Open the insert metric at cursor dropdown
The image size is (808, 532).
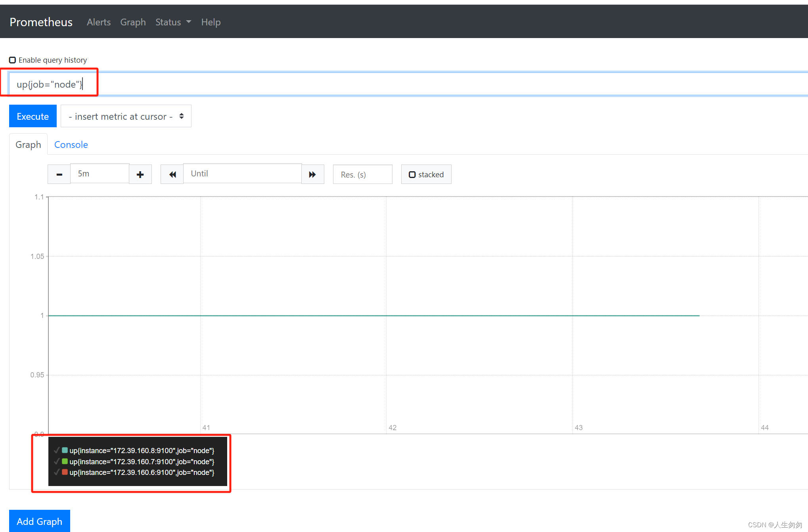pos(126,116)
